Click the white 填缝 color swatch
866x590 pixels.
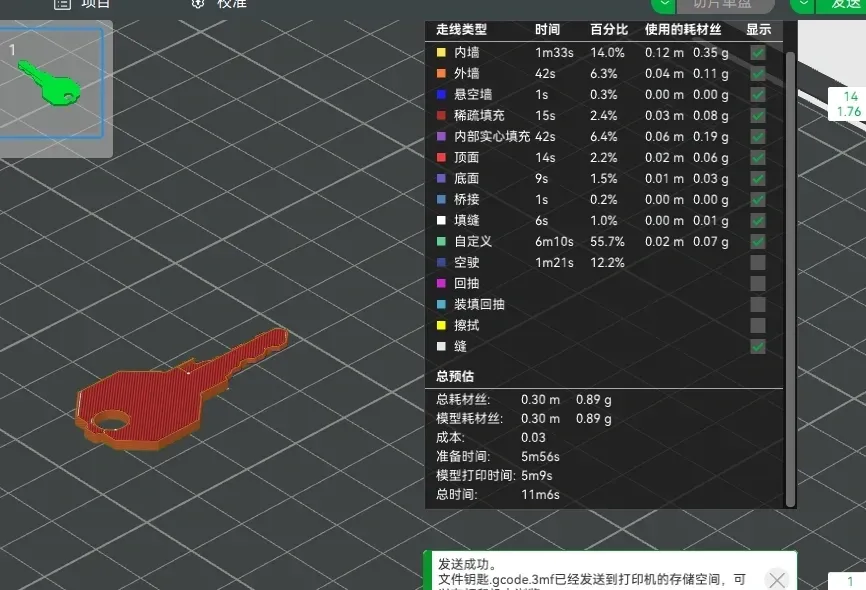(441, 220)
